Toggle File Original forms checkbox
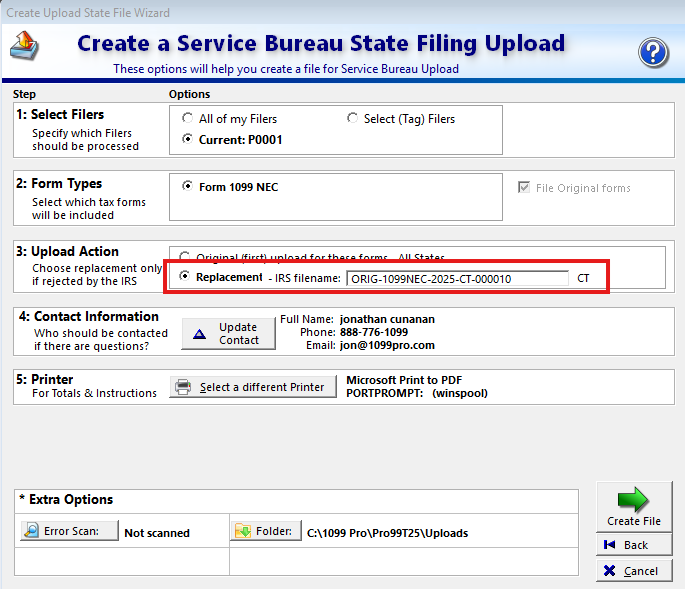 (523, 188)
